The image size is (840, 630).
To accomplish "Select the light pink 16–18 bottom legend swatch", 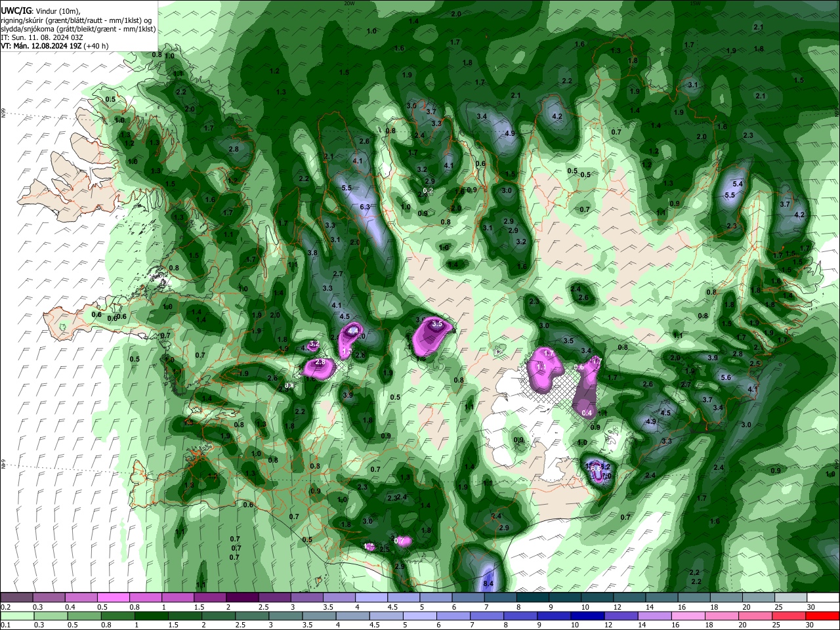I will pyautogui.click(x=688, y=616).
